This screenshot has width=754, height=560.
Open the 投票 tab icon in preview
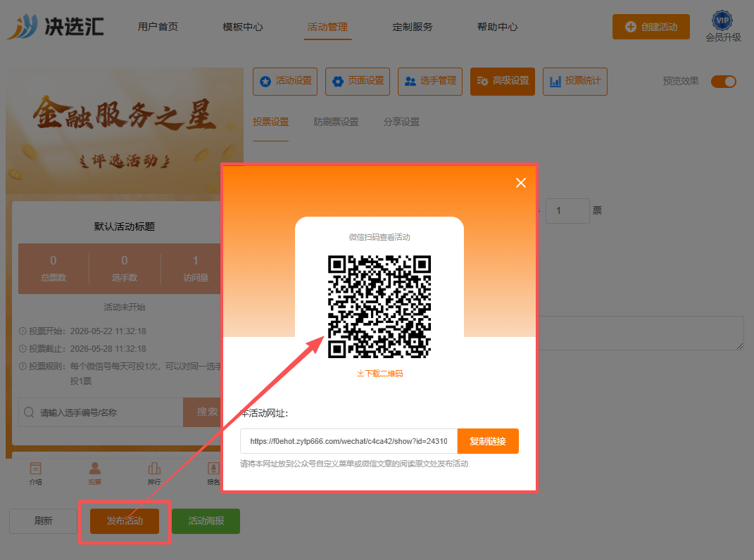point(95,473)
